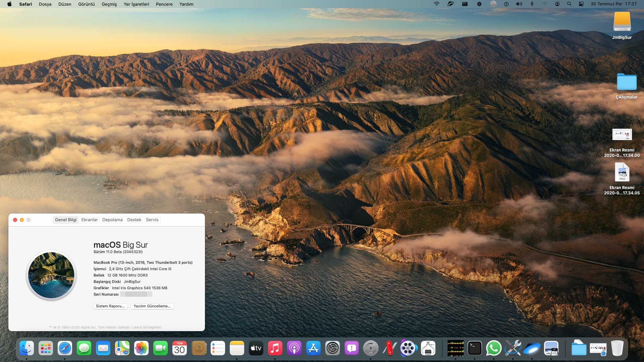Viewport: 644px width, 362px height.
Task: Open WhatsApp from the dock
Action: coord(494,348)
